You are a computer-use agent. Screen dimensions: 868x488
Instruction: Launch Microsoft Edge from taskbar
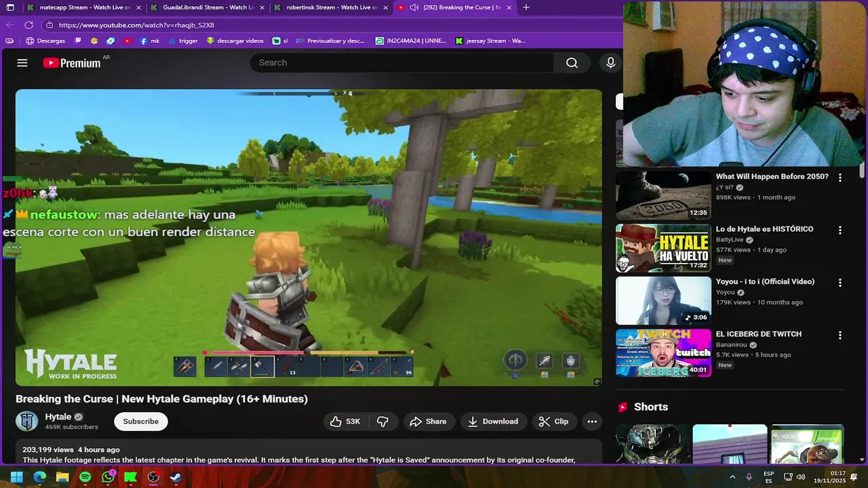[x=39, y=477]
